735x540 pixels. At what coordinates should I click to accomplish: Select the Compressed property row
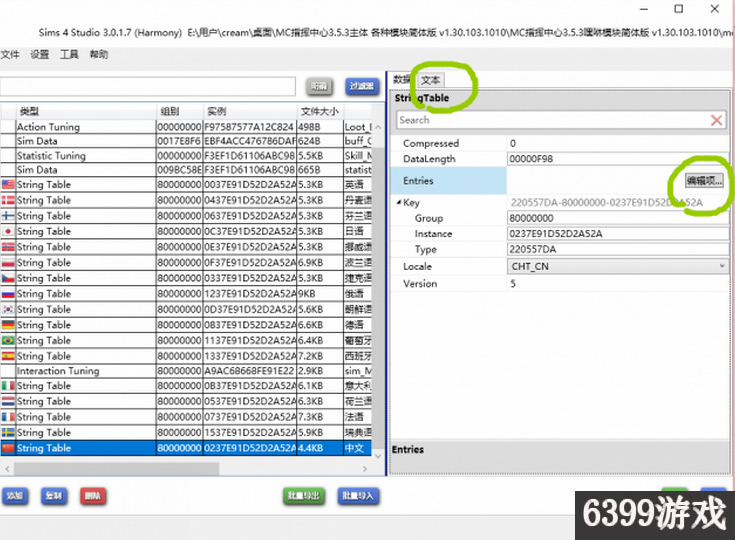560,143
